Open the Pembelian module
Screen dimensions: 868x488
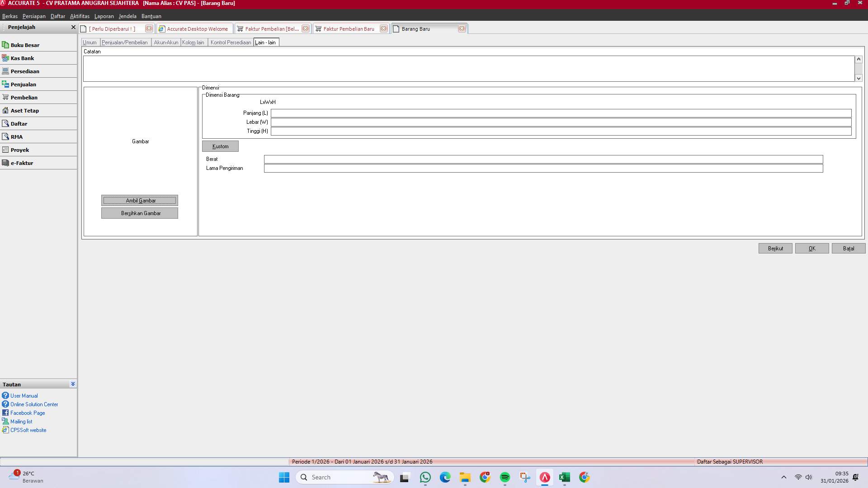point(24,97)
